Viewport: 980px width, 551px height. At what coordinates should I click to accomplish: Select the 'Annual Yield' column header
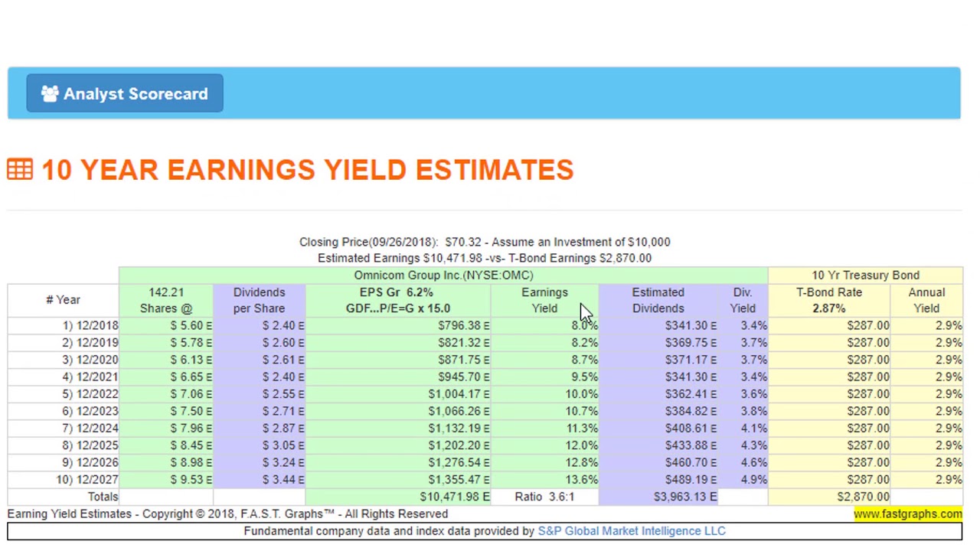coord(926,300)
